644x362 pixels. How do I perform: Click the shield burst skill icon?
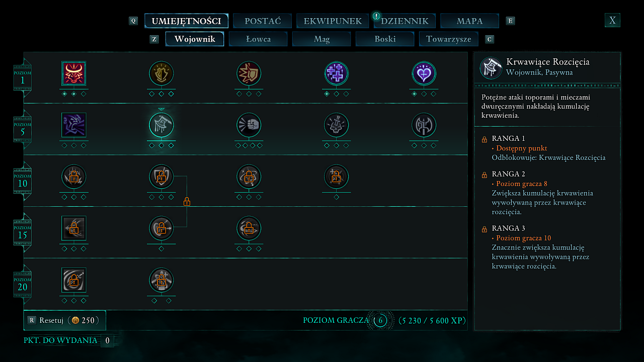(x=249, y=73)
